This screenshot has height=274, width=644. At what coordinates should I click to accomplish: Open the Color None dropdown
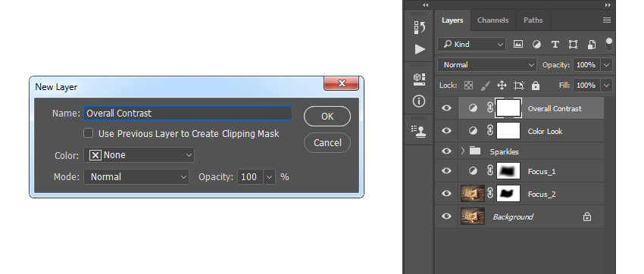point(139,155)
